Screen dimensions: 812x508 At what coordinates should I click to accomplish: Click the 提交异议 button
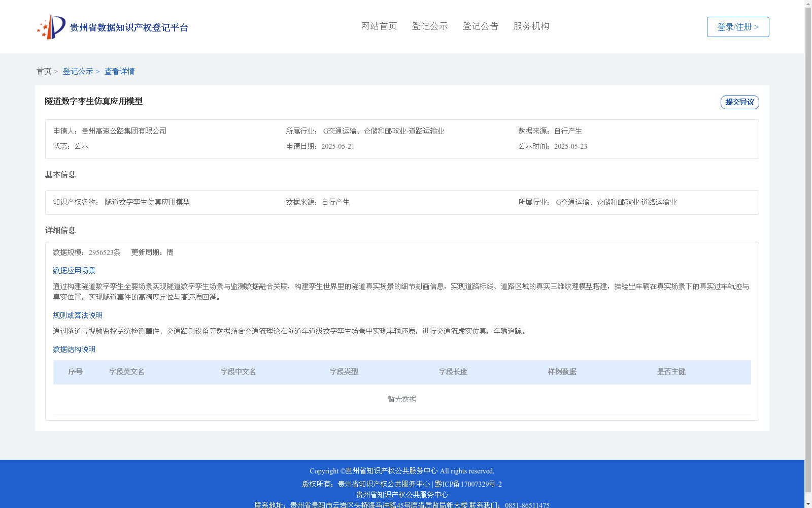pyautogui.click(x=739, y=102)
